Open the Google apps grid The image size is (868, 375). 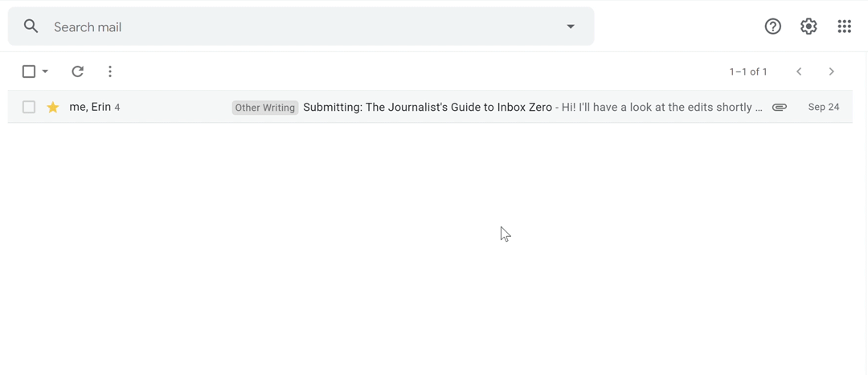[844, 26]
